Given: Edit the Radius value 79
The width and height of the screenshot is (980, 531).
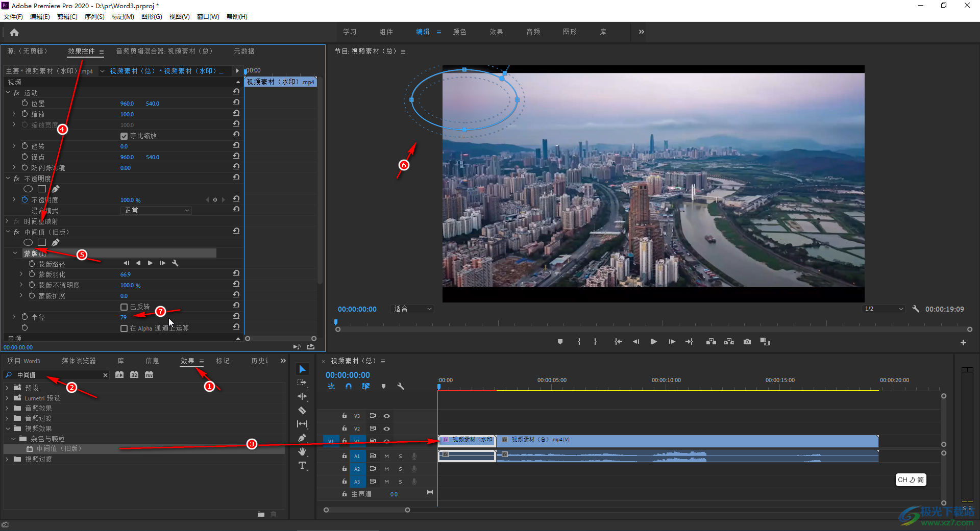Looking at the screenshot, I should point(124,317).
